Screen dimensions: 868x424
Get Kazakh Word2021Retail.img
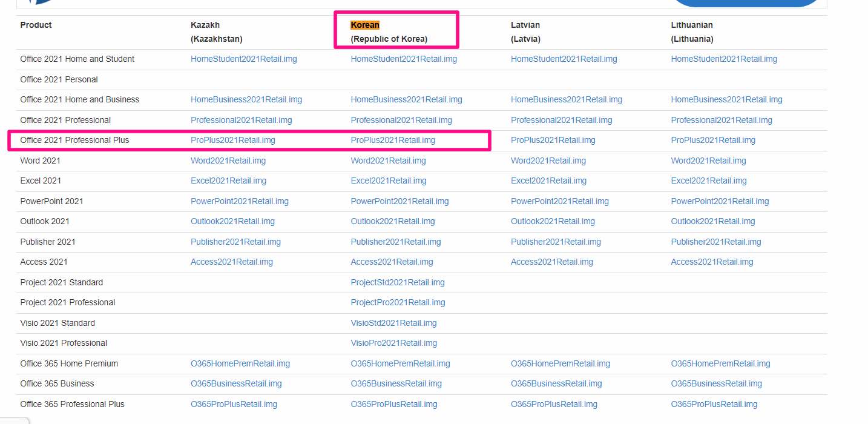[x=228, y=161]
